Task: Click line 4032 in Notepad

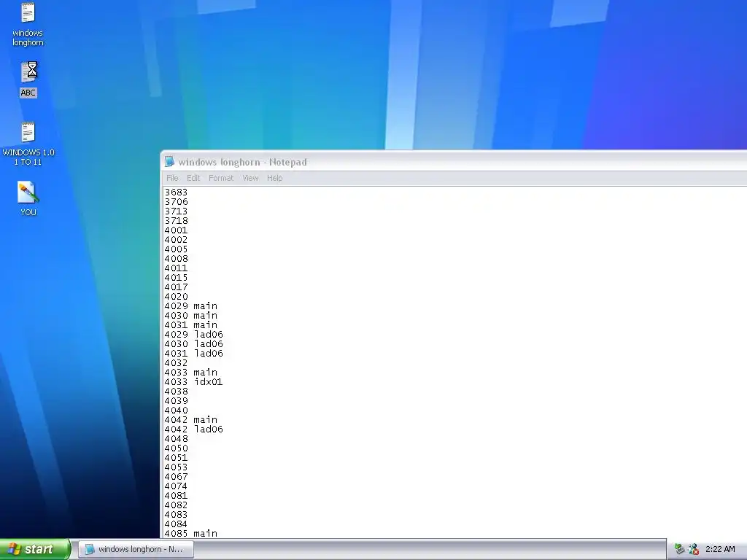Action: coord(176,363)
